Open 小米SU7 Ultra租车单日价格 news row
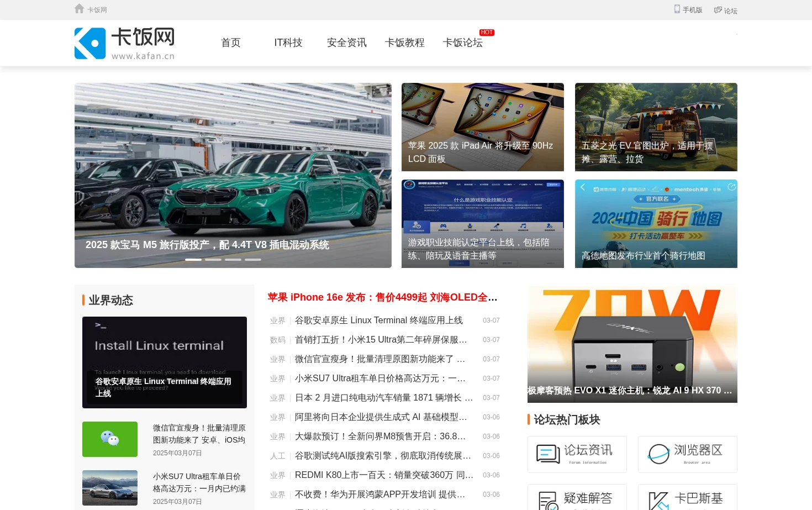Screen dimensions: 812x510 coord(381,378)
